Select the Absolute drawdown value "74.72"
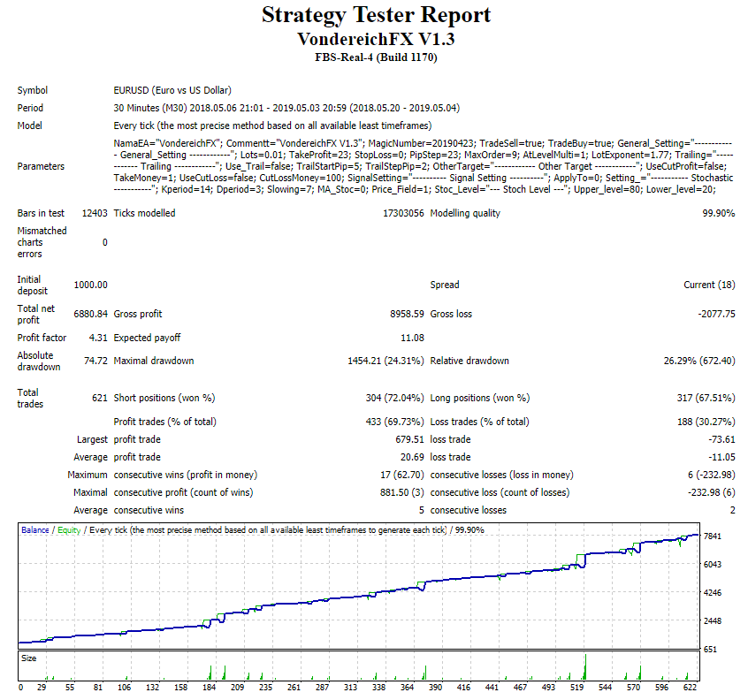The height and width of the screenshot is (700, 748). click(x=95, y=361)
